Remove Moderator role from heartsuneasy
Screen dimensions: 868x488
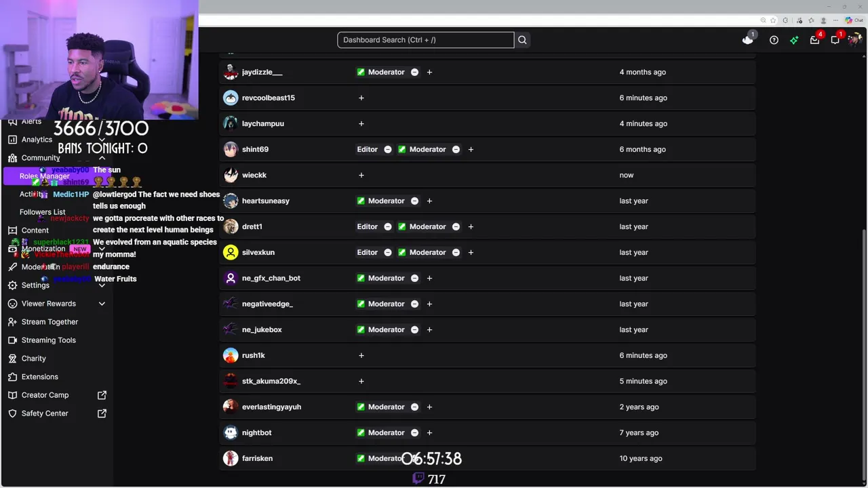pyautogui.click(x=414, y=201)
